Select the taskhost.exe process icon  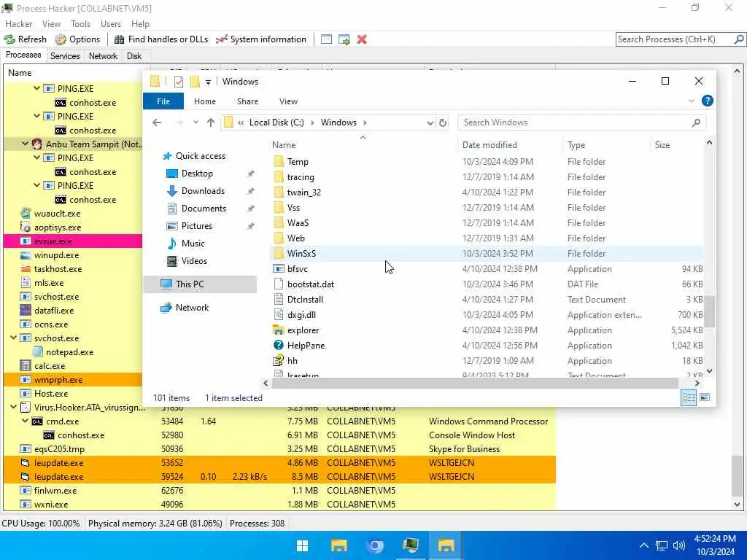tap(26, 269)
